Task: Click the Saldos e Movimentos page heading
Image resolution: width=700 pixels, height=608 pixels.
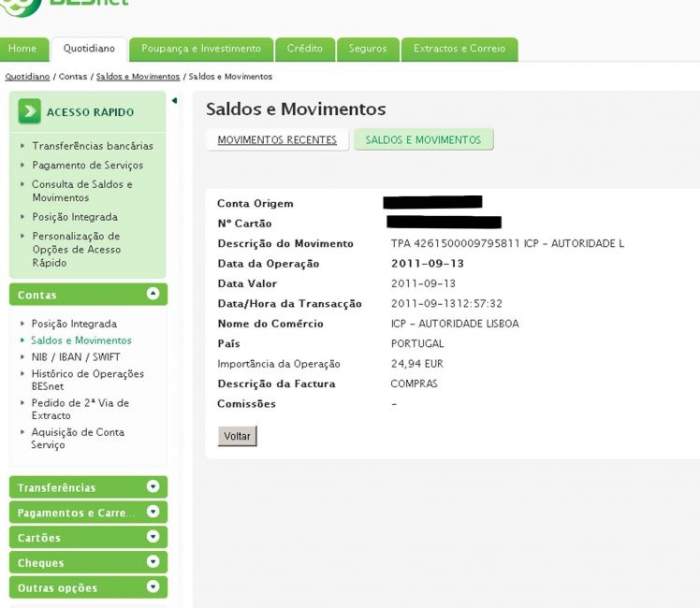Action: [296, 109]
